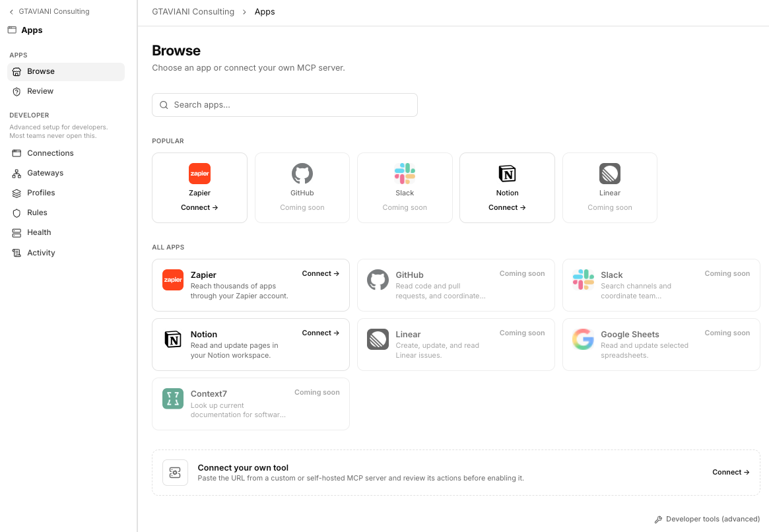Click Connect on the Popular Notion card
The image size is (769, 532).
tap(507, 207)
